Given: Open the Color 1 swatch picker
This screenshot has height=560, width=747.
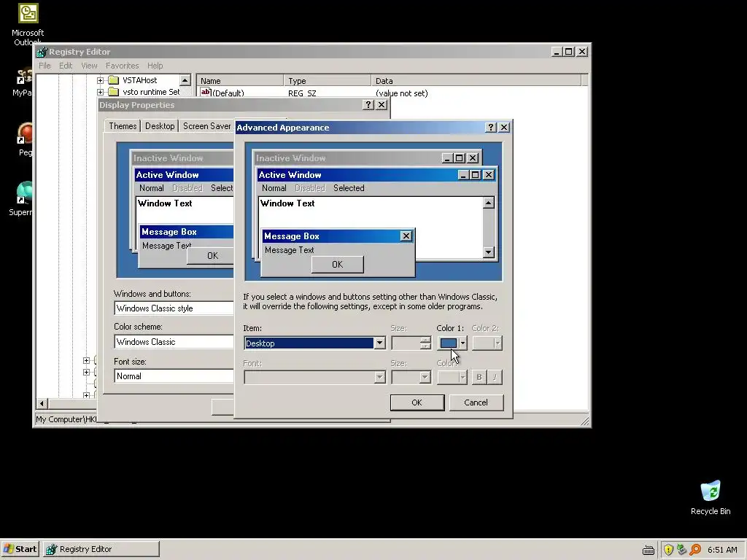Looking at the screenshot, I should (x=452, y=343).
